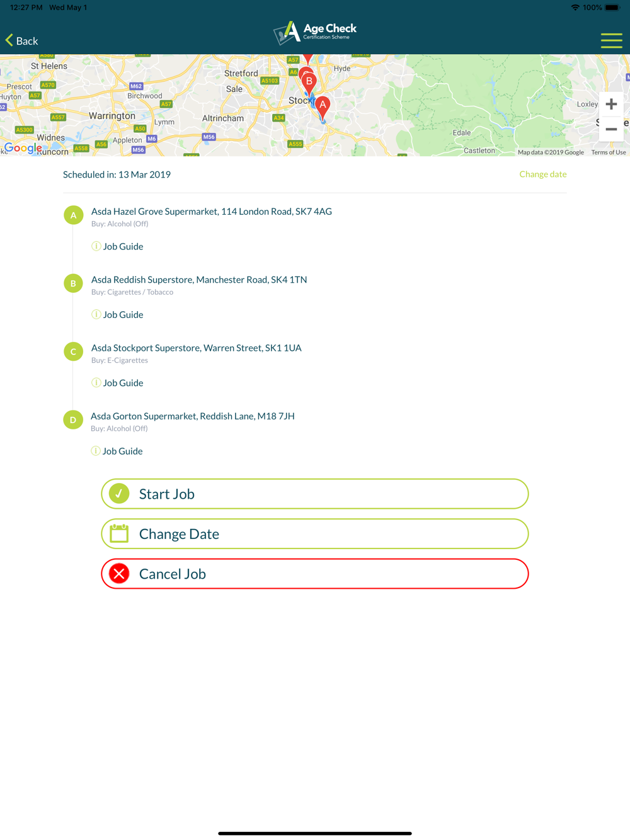Select stop A circle badge

73,215
